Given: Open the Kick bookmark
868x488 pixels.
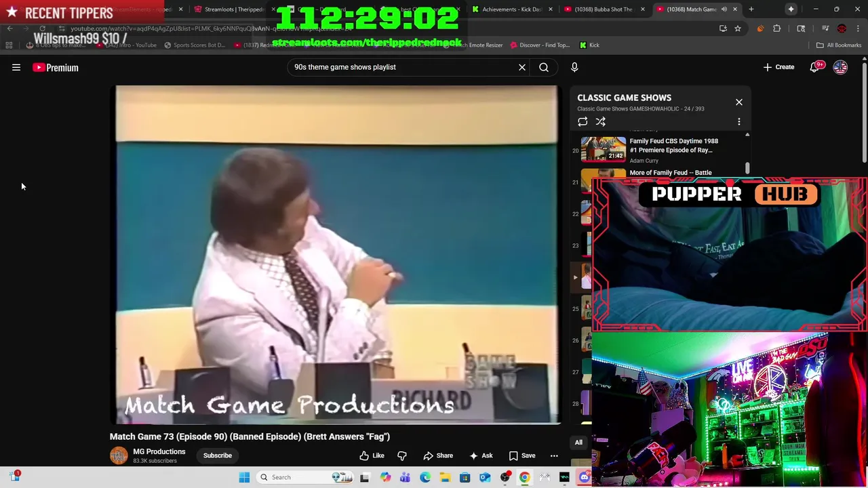Looking at the screenshot, I should click(589, 45).
